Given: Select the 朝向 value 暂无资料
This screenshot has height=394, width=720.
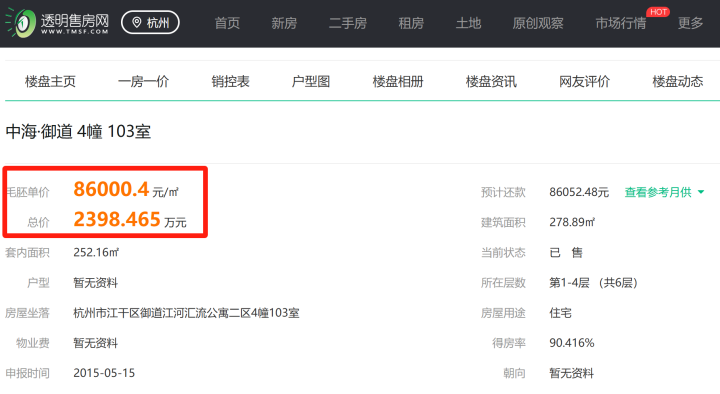Looking at the screenshot, I should point(572,373).
